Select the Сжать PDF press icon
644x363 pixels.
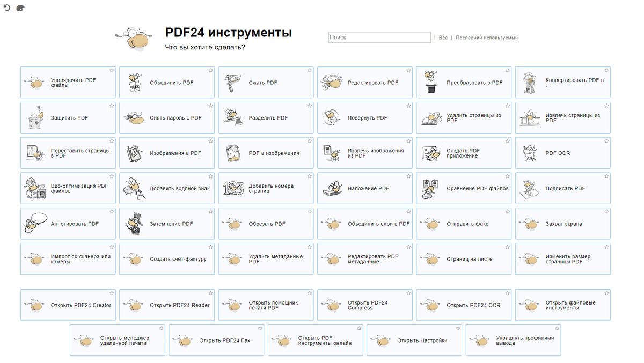233,83
